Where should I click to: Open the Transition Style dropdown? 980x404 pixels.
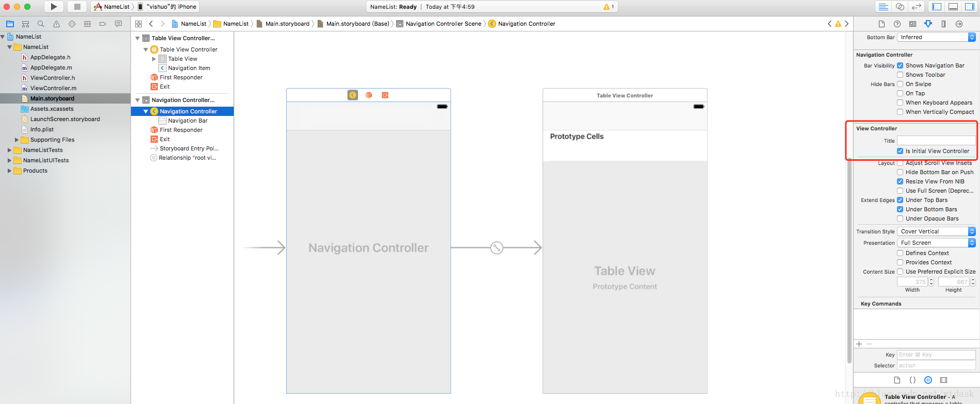[936, 231]
